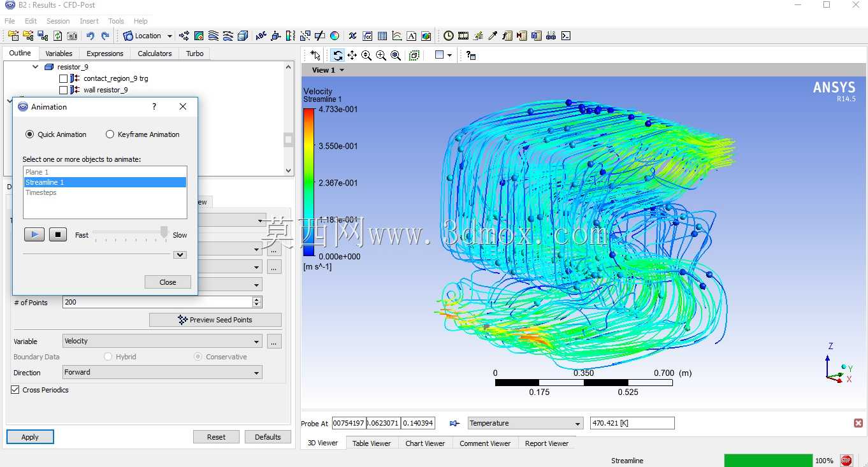This screenshot has width=868, height=467.
Task: Increase the # of Points stepper
Action: (x=257, y=299)
